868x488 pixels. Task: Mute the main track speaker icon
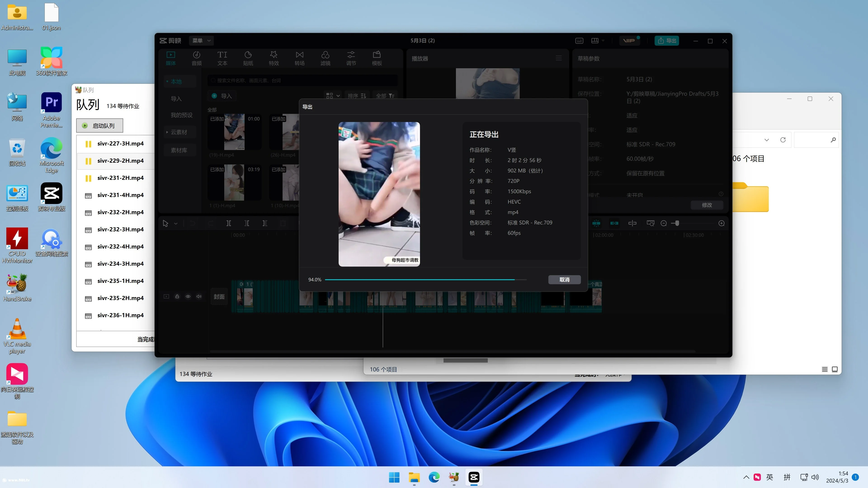[x=199, y=296]
